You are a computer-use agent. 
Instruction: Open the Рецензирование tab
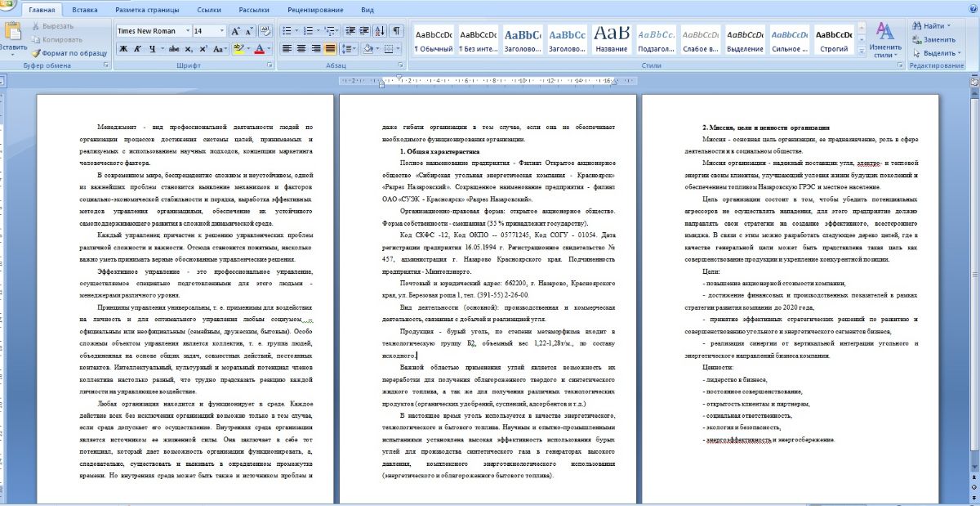[317, 10]
